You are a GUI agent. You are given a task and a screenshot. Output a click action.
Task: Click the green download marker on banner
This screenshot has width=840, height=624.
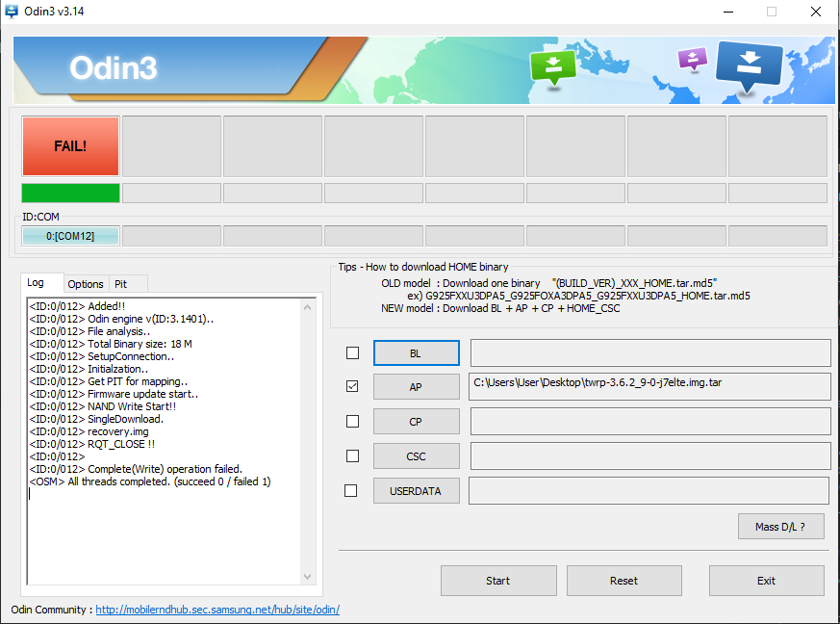tap(553, 67)
